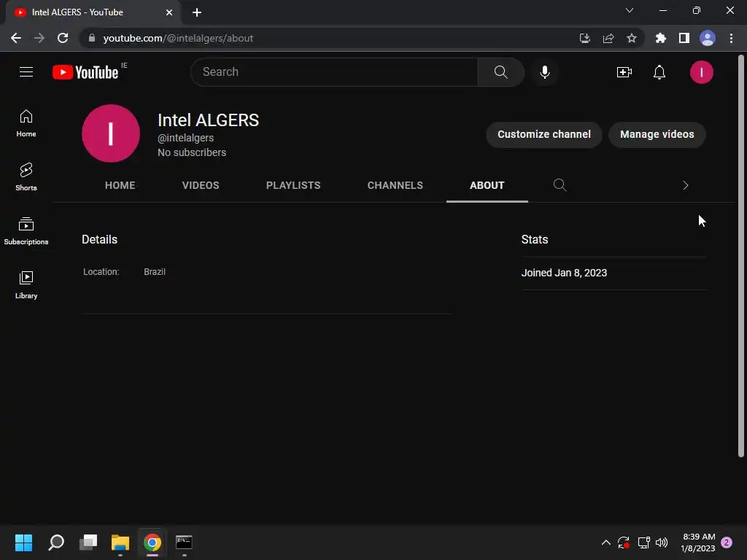Screen dimensions: 747x560
Task: Click Joined Jan 8, 2023 text
Action: (564, 273)
